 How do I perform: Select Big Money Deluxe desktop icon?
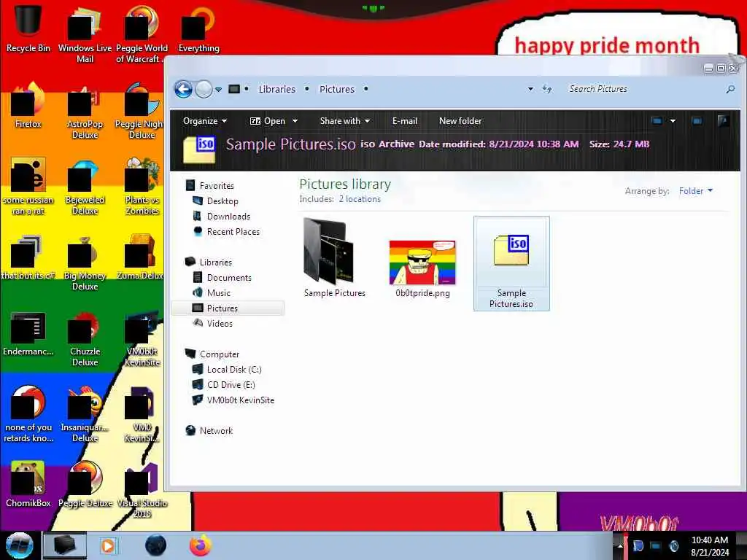(85, 262)
